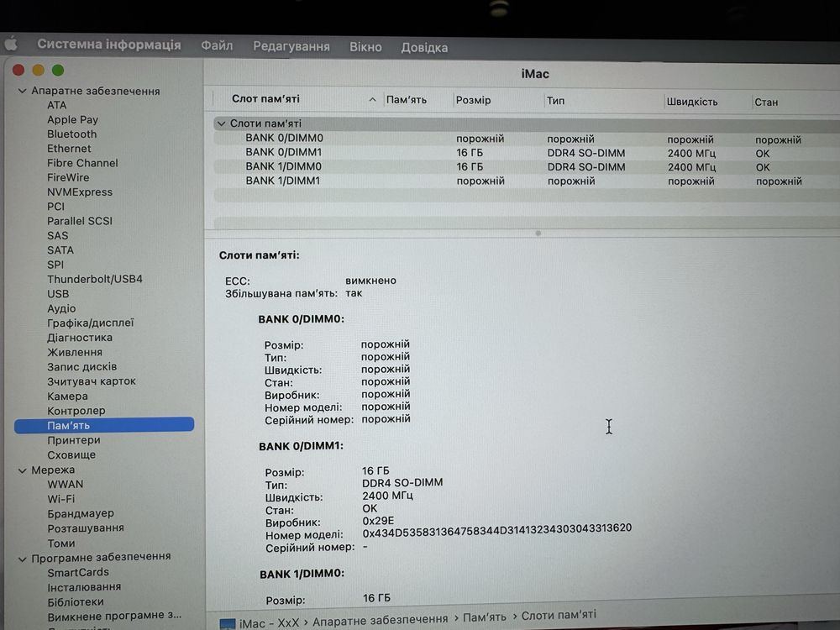Select Графіка/дисплеї in the sidebar
Viewport: 840px width, 630px height.
coord(91,323)
